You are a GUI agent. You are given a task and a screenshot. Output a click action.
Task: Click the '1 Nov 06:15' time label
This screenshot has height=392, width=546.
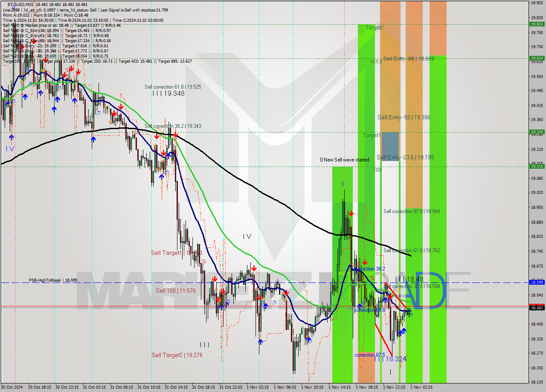(285, 387)
